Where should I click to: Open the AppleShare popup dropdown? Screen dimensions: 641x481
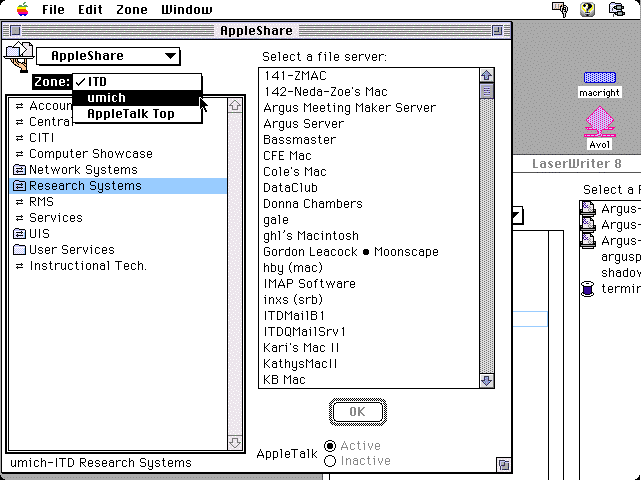[108, 56]
